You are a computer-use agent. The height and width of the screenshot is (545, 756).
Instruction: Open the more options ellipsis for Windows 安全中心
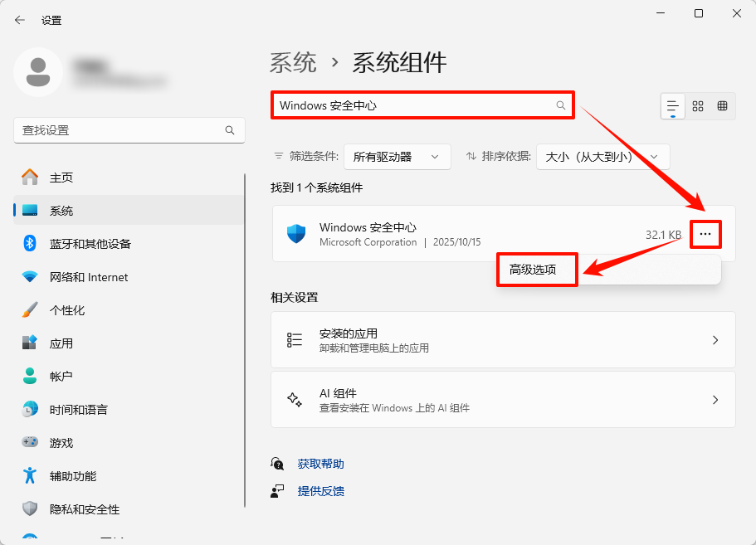(x=705, y=234)
